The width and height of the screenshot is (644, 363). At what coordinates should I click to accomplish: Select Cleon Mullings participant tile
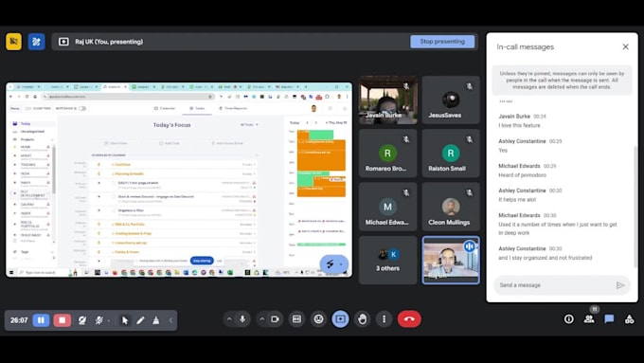(x=451, y=207)
